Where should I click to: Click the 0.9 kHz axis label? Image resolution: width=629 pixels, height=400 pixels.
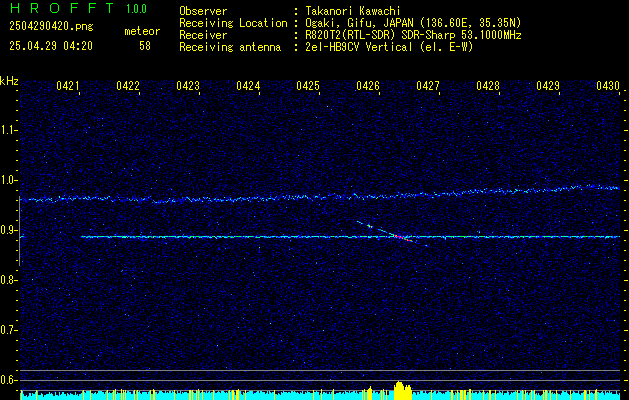9,230
